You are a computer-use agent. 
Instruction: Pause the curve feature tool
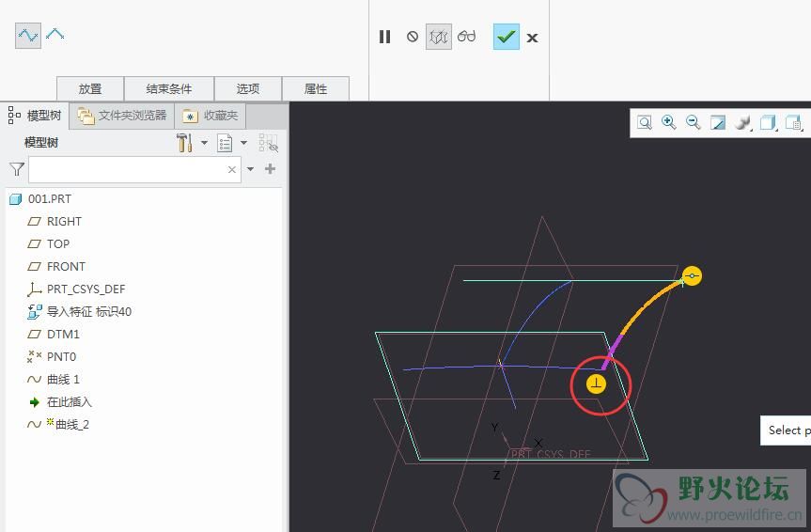tap(384, 37)
